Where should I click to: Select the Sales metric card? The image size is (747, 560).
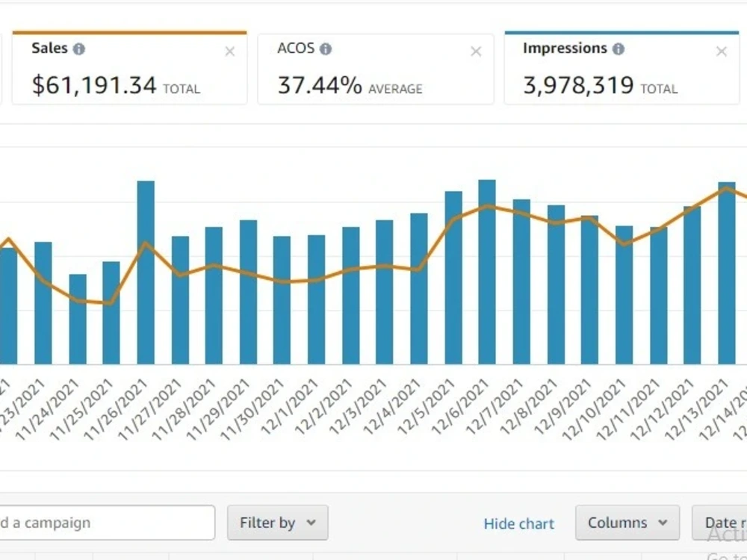click(129, 68)
